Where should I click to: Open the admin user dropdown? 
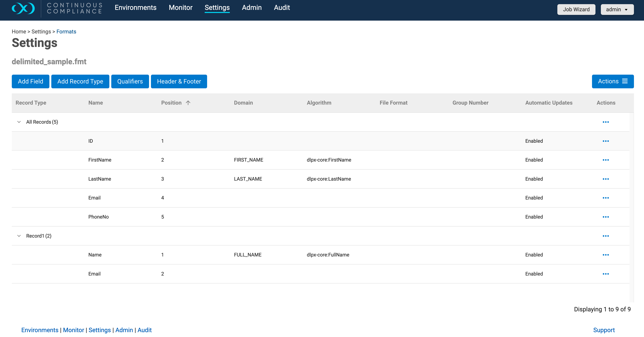(x=617, y=10)
